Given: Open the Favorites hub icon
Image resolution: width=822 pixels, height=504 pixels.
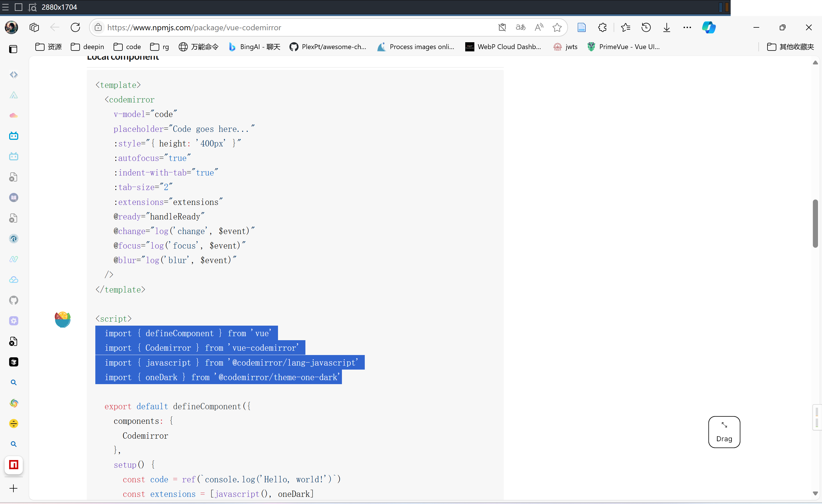Looking at the screenshot, I should (x=626, y=27).
